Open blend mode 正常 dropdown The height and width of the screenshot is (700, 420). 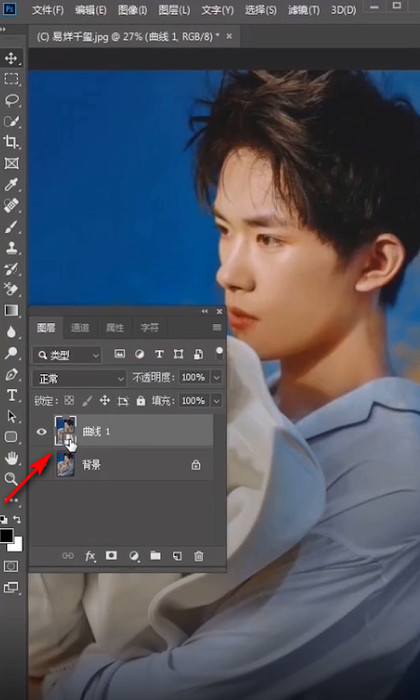(x=79, y=379)
